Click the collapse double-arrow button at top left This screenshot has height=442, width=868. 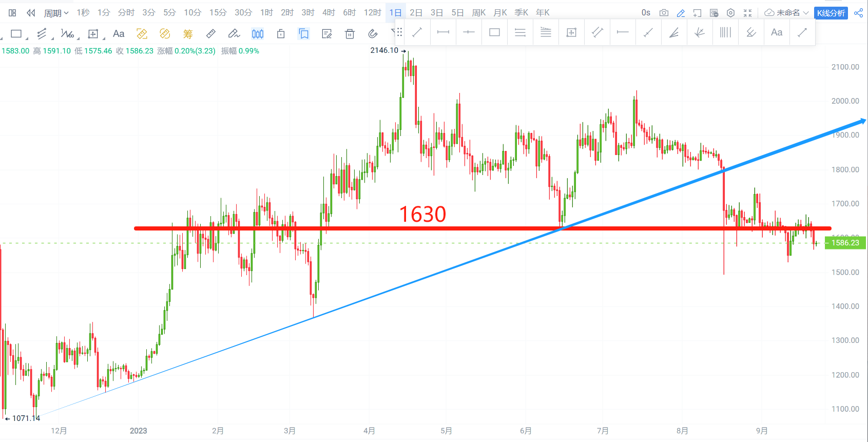pyautogui.click(x=31, y=13)
